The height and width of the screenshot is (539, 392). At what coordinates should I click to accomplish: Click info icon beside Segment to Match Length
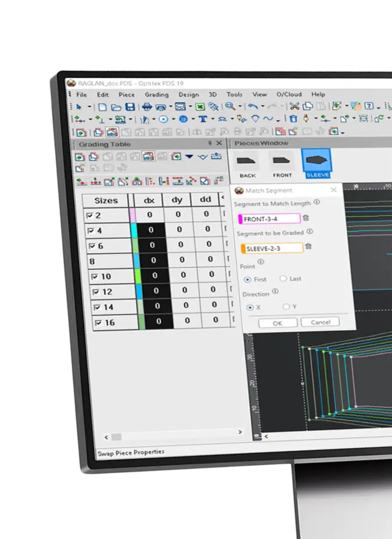click(317, 202)
